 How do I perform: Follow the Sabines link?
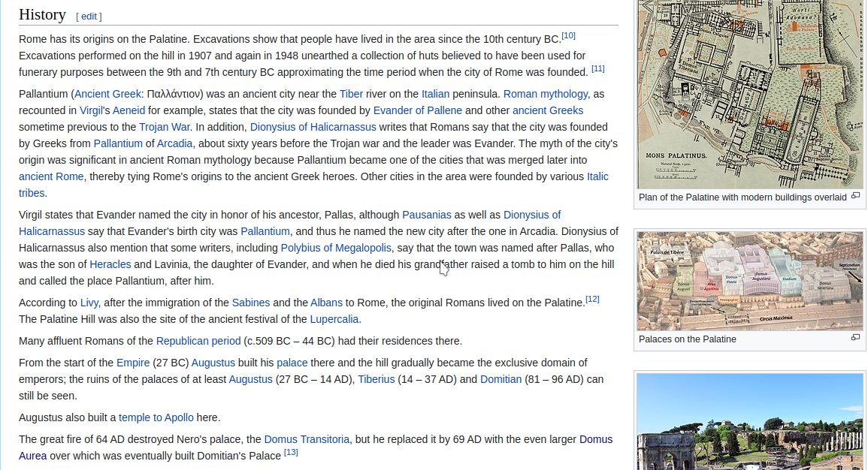coord(251,303)
